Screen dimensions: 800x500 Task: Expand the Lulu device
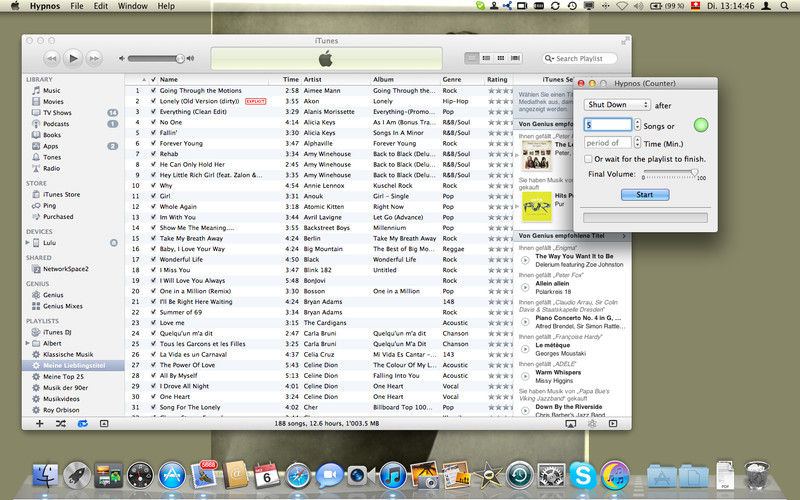(x=28, y=243)
